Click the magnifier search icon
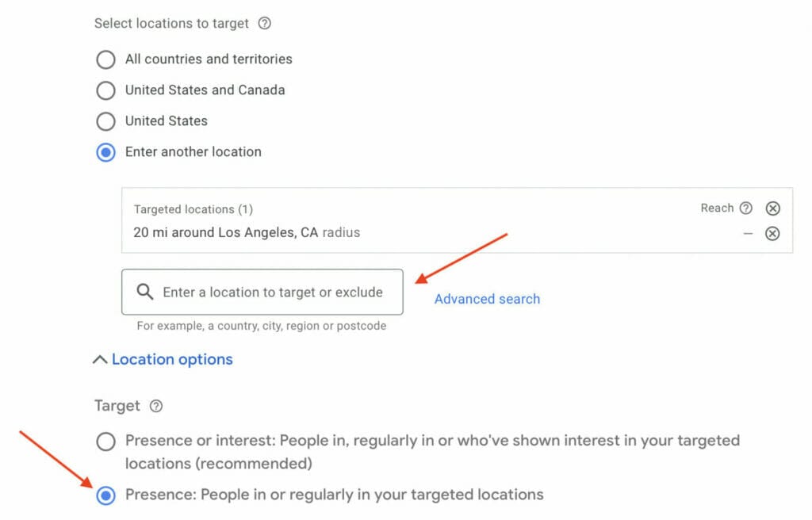812x520 pixels. (x=145, y=292)
